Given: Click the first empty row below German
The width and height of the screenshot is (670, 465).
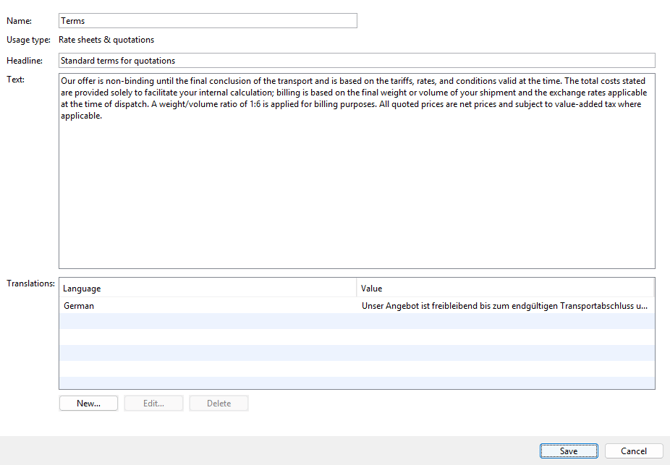Looking at the screenshot, I should click(x=356, y=321).
